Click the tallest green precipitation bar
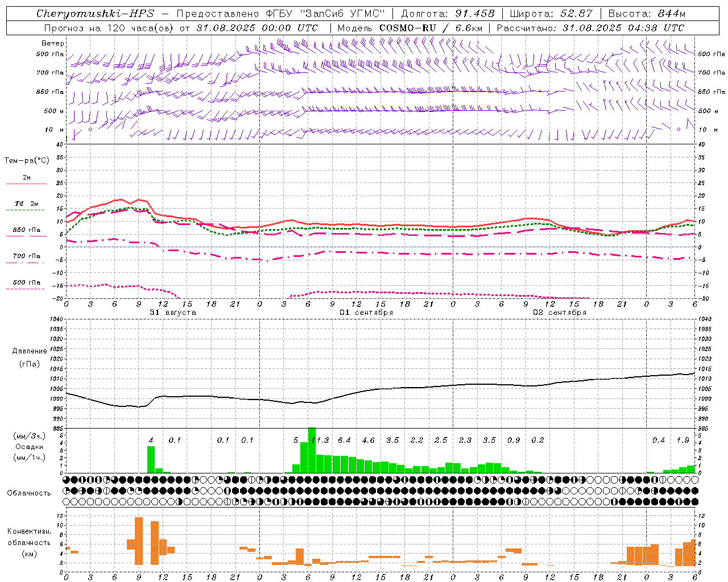728x582 pixels. (312, 450)
